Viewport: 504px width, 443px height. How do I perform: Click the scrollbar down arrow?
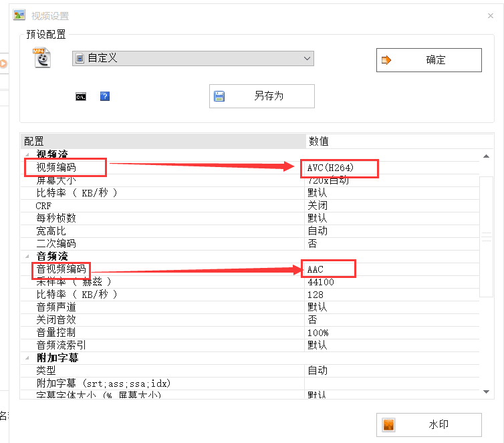click(x=486, y=391)
